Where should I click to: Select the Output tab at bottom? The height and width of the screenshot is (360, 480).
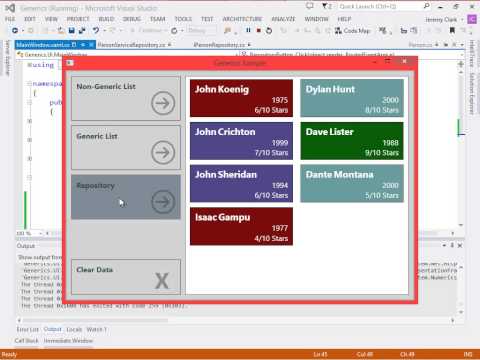pos(53,329)
